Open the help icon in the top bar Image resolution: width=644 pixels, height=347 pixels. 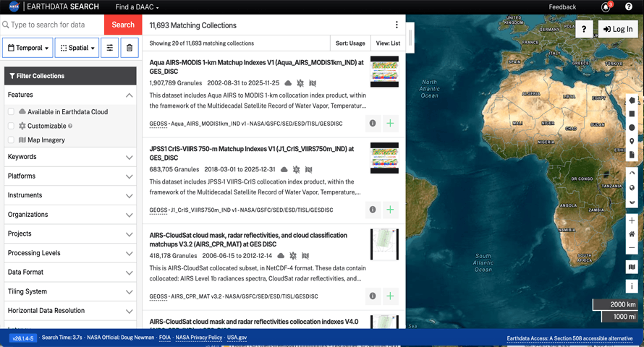(628, 7)
